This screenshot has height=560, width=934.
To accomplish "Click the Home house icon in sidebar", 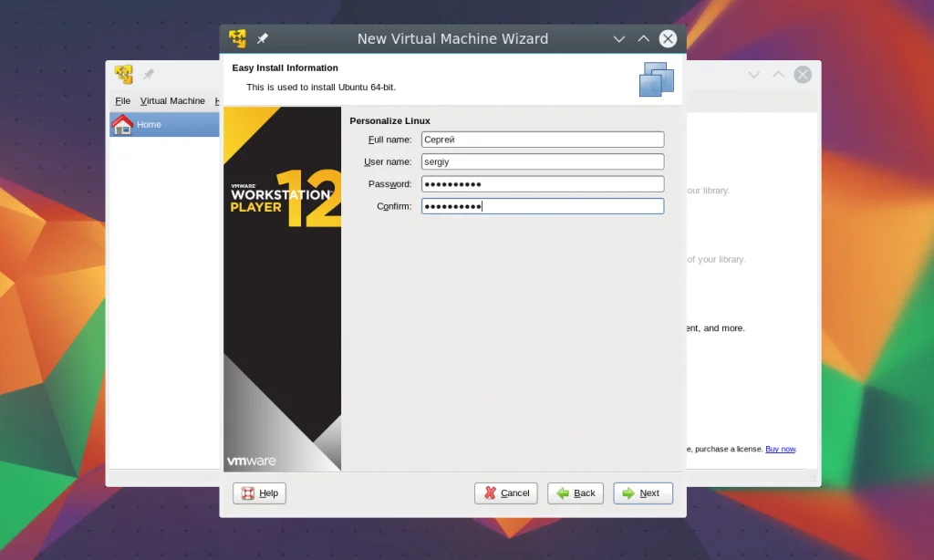I will coord(122,125).
